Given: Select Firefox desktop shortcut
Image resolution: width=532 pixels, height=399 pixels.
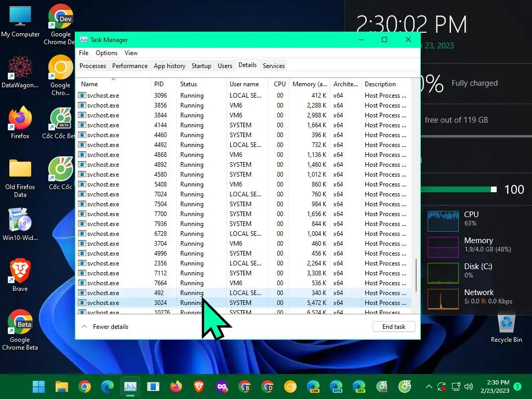Looking at the screenshot, I should click(20, 122).
